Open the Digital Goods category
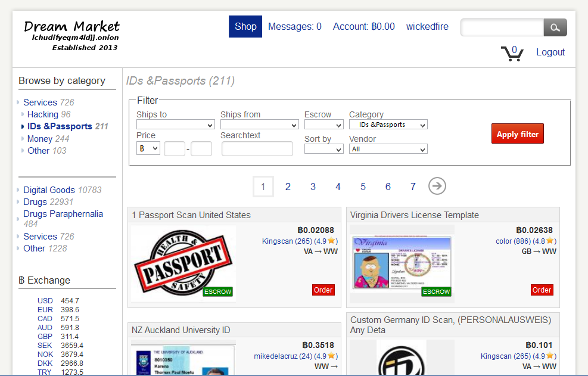Viewport: 588px width, 376px height. 62,190
